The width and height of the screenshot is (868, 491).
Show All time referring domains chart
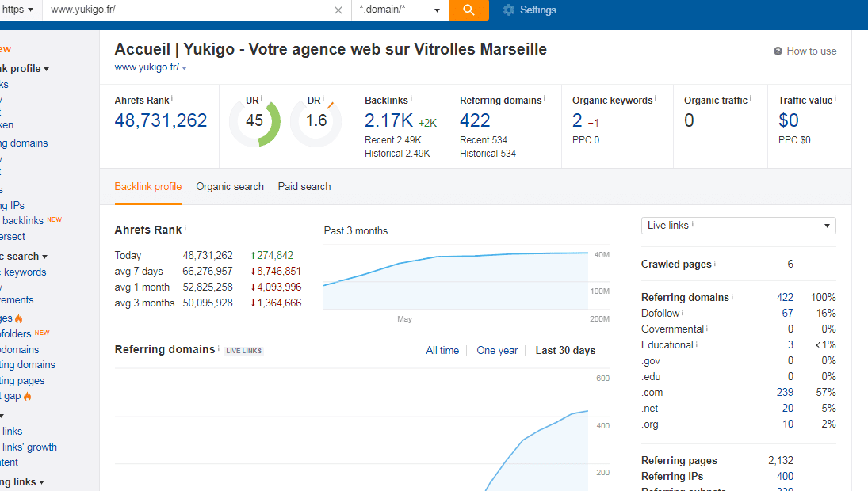click(442, 350)
